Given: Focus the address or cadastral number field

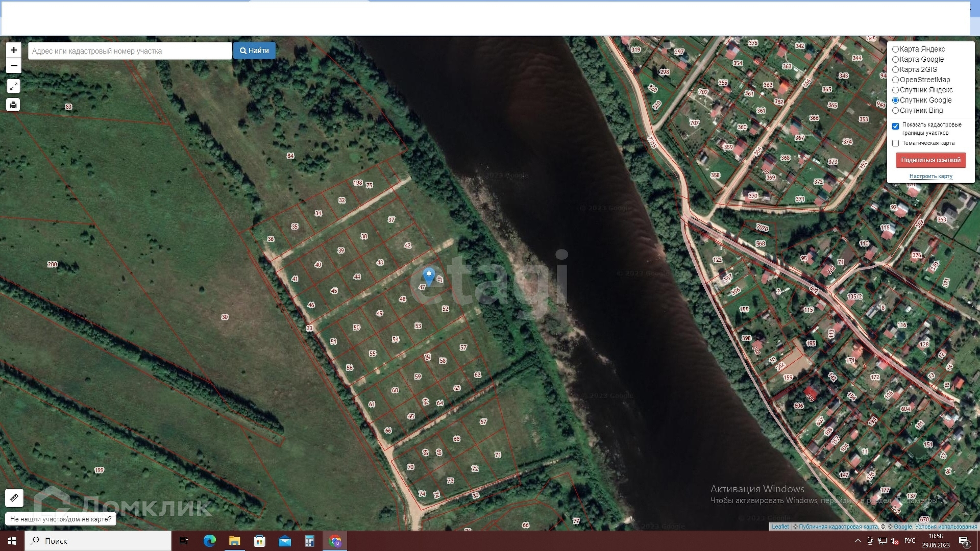Looking at the screenshot, I should coord(130,51).
